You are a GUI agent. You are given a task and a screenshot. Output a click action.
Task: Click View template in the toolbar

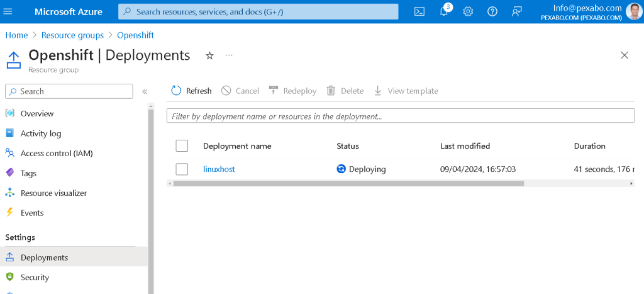tap(406, 91)
